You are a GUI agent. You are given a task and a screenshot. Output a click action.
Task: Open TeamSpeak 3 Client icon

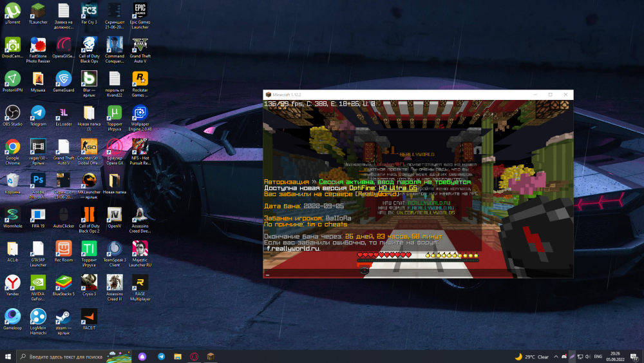115,255
